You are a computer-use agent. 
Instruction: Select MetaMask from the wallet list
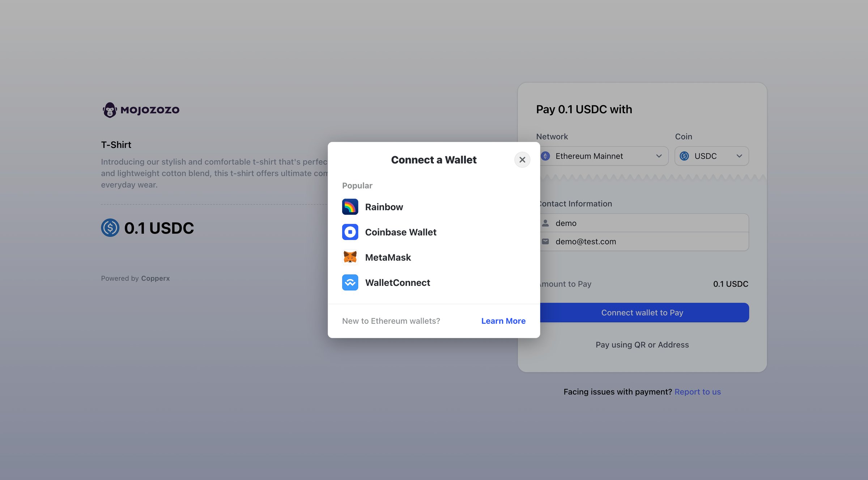[x=434, y=257]
